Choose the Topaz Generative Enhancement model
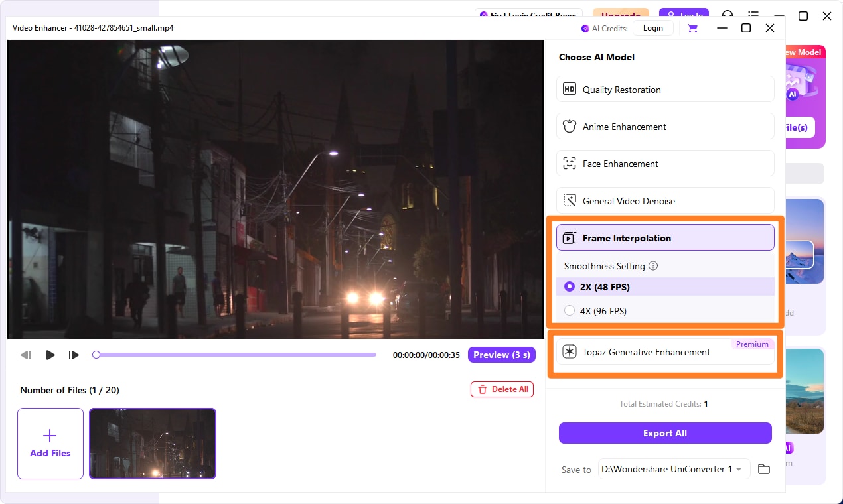Screen dimensions: 843x504 665,352
